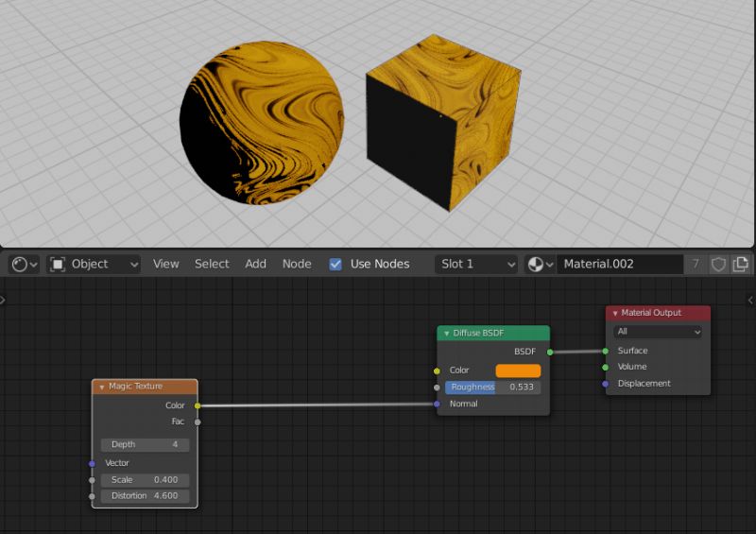Click the Magic Texture Color output socket

click(x=198, y=405)
